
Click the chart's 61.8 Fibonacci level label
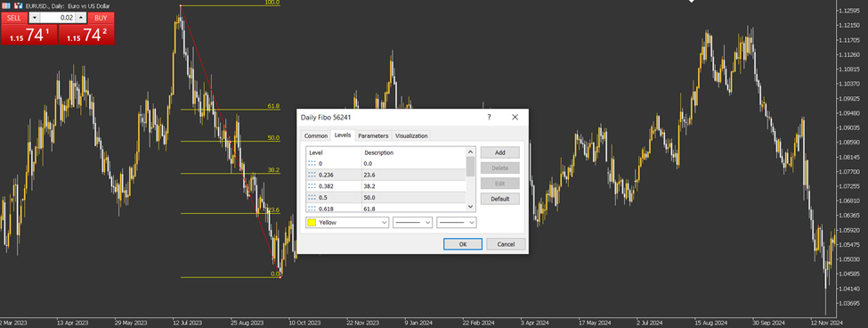coord(273,106)
